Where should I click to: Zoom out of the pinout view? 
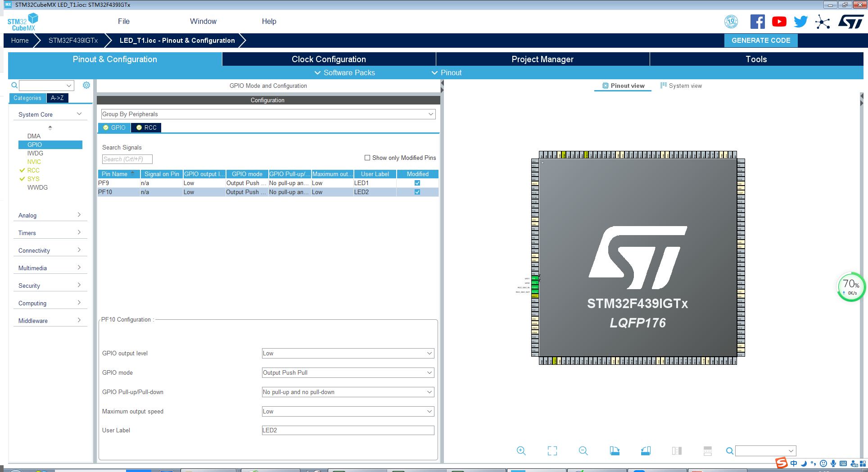click(x=583, y=450)
